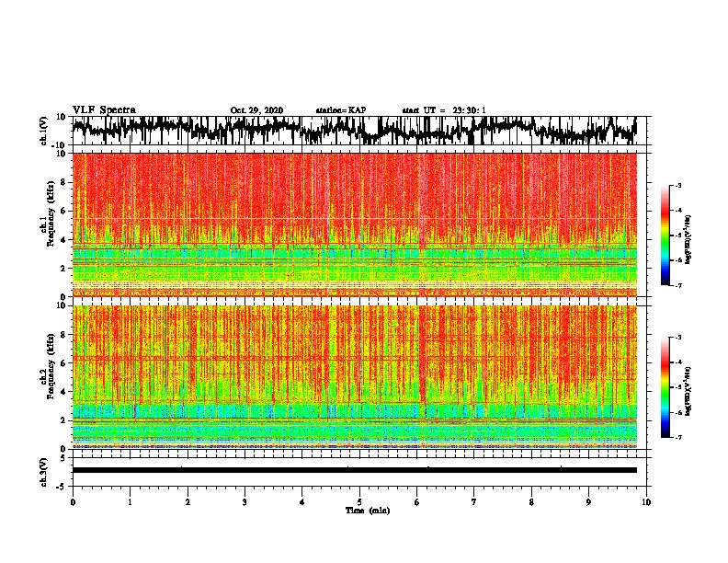Click the ch.1 spectrogram color bar
Screen dimensions: 728x563
click(665, 236)
